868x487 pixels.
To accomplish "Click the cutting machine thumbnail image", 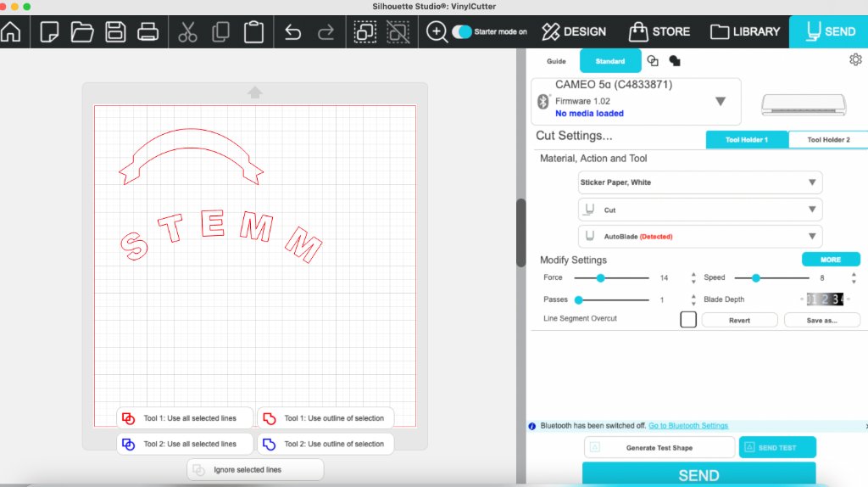I will pyautogui.click(x=804, y=104).
